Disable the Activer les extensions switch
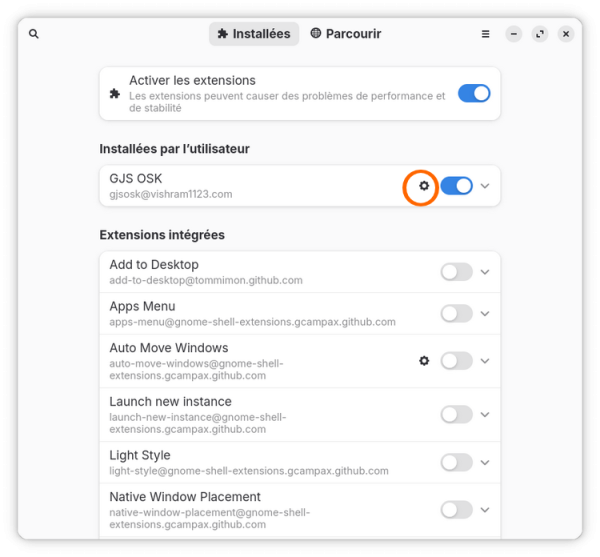Viewport: 600px width, 557px height. click(x=474, y=93)
